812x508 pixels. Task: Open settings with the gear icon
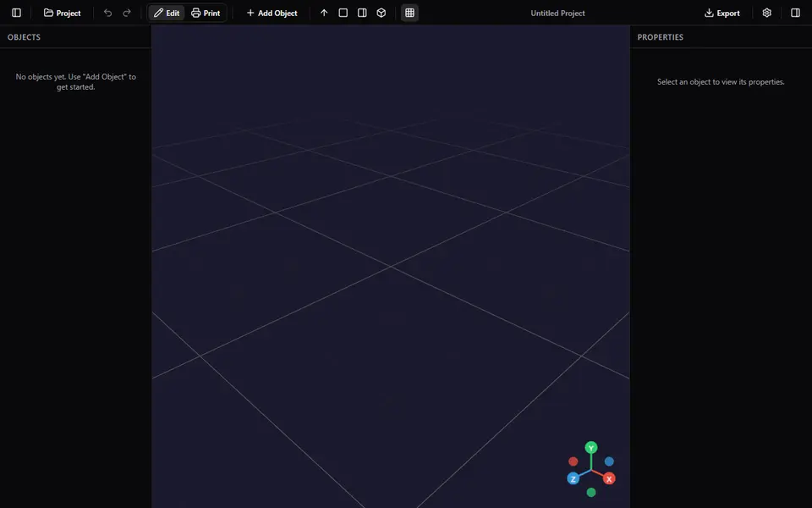[767, 13]
